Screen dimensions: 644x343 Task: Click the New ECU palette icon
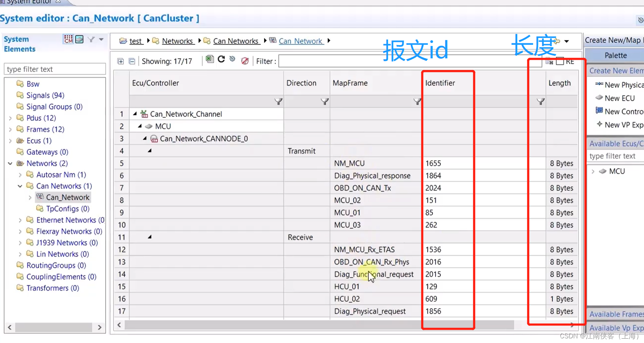[599, 97]
